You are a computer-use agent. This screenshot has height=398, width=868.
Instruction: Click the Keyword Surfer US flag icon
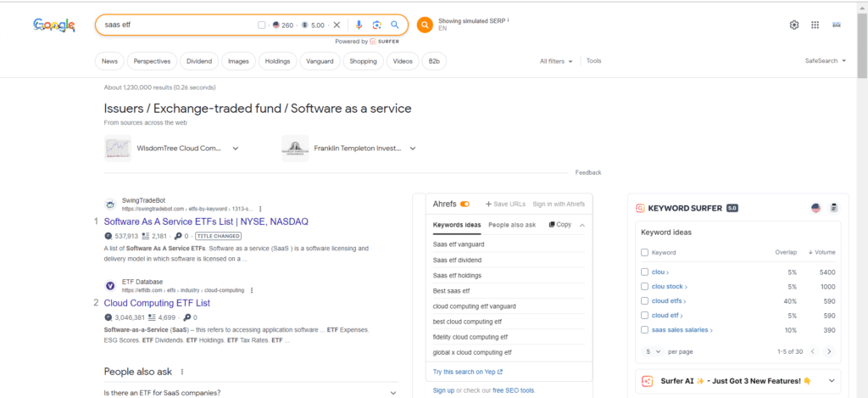click(815, 209)
